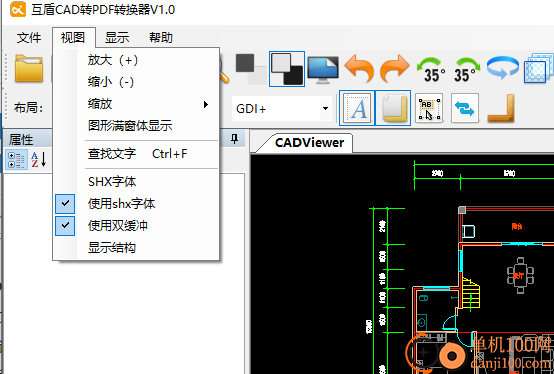The image size is (554, 374).
Task: Choose 放大 (+) menu item
Action: pos(136,60)
